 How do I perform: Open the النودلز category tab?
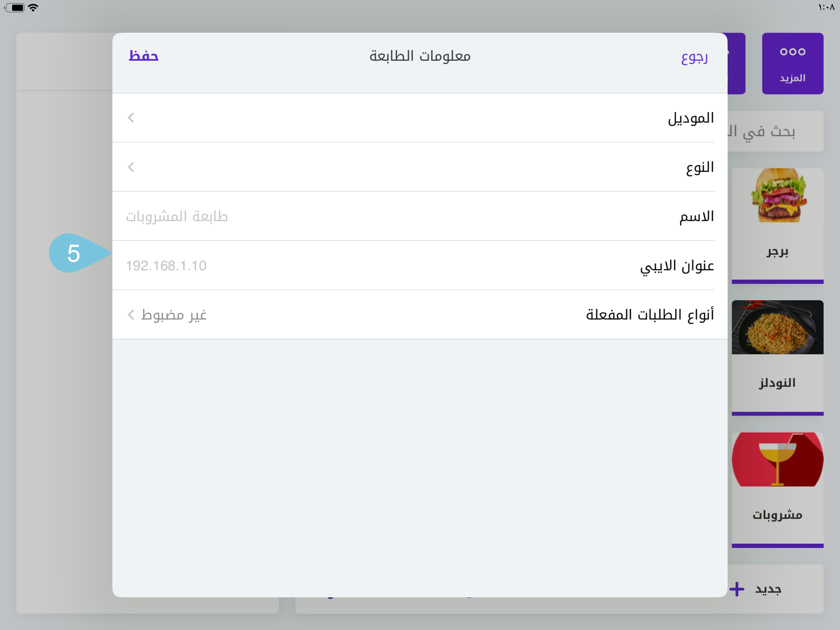(x=777, y=383)
